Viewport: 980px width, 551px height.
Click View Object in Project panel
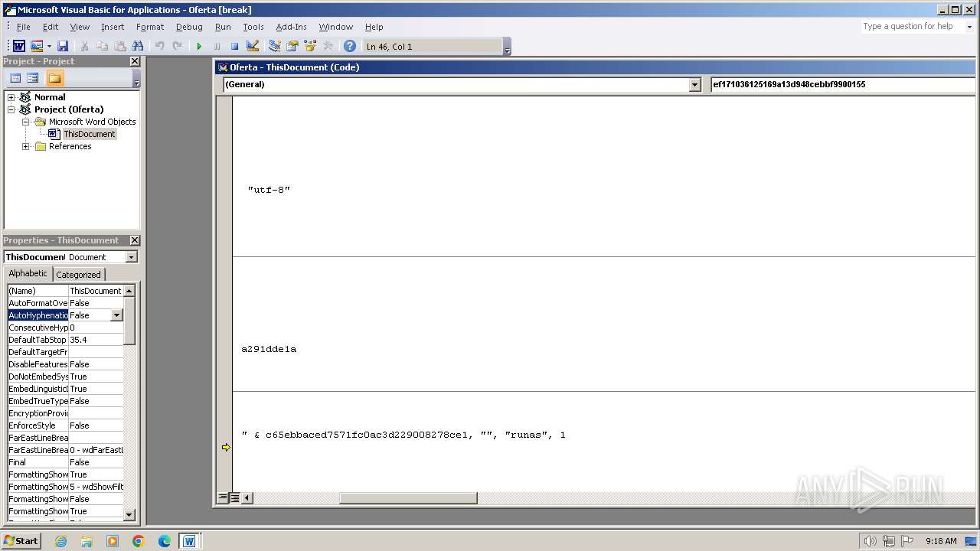tap(32, 78)
